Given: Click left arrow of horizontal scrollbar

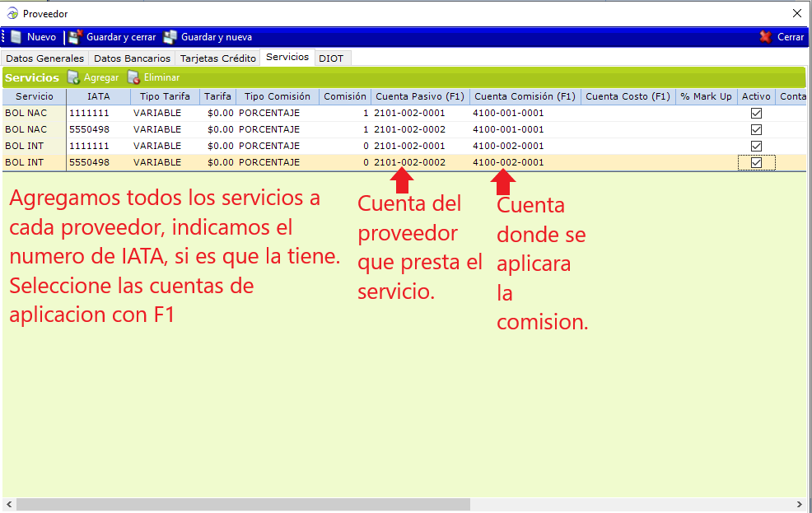Looking at the screenshot, I should [x=8, y=504].
